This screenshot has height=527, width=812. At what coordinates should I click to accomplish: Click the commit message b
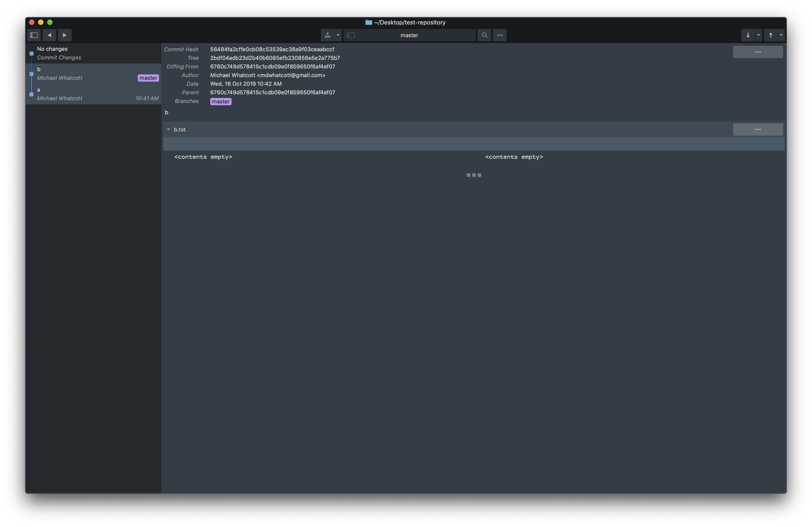(x=167, y=113)
